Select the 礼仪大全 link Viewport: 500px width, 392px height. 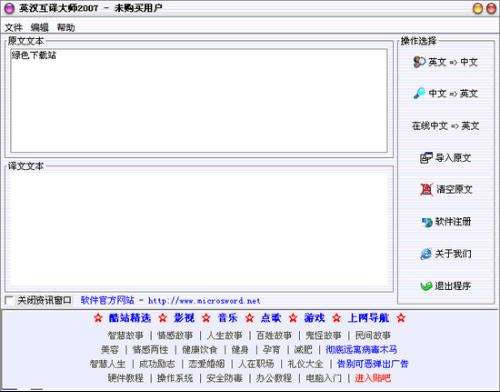[305, 364]
